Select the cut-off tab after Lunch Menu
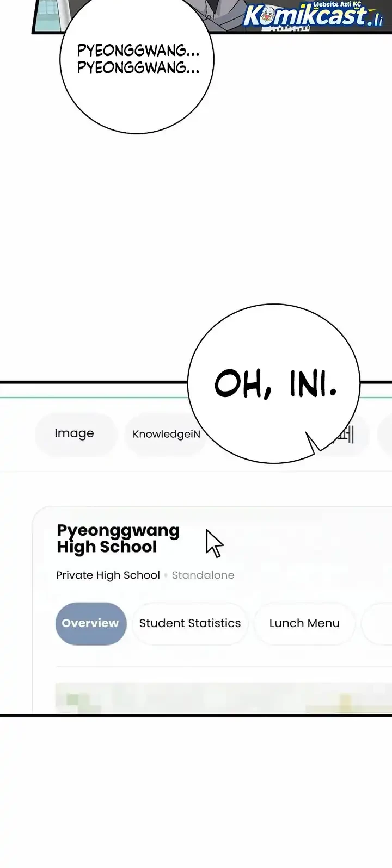392x868 pixels. pos(377,623)
